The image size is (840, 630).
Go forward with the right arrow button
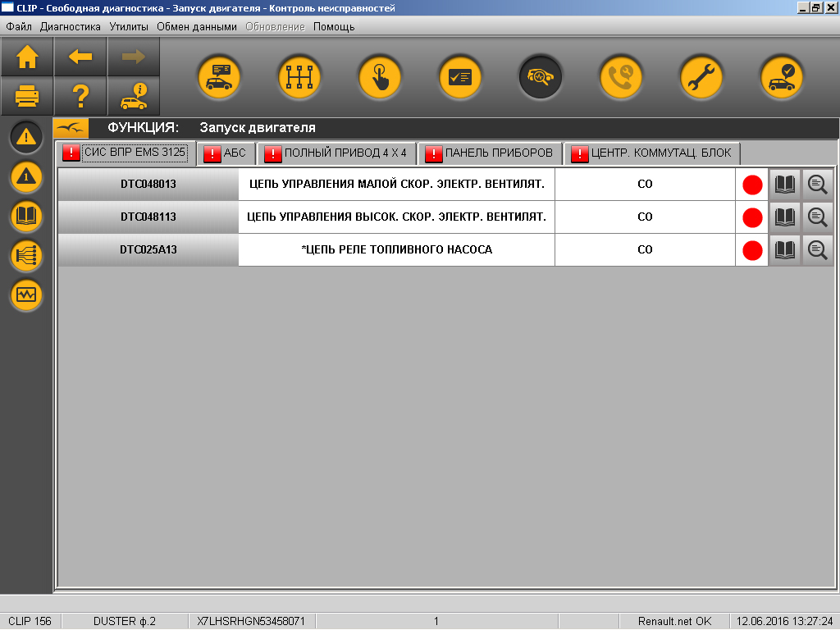tap(134, 57)
